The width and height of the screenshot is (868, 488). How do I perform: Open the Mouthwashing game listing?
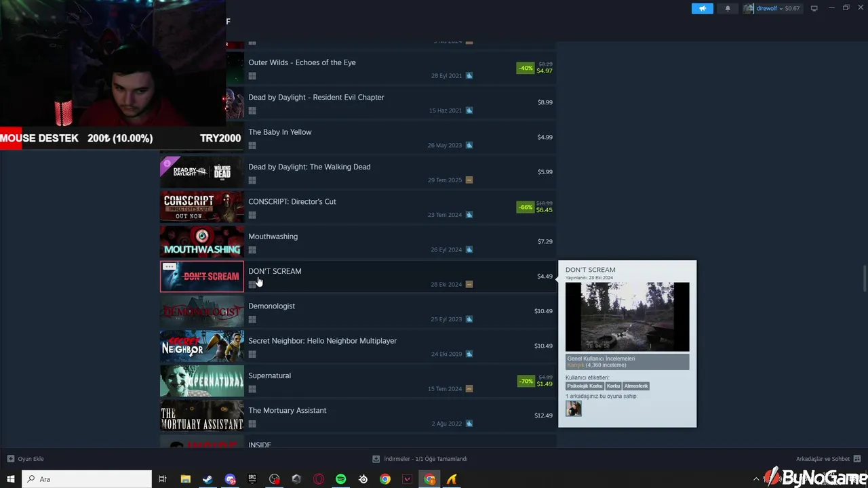coord(273,237)
